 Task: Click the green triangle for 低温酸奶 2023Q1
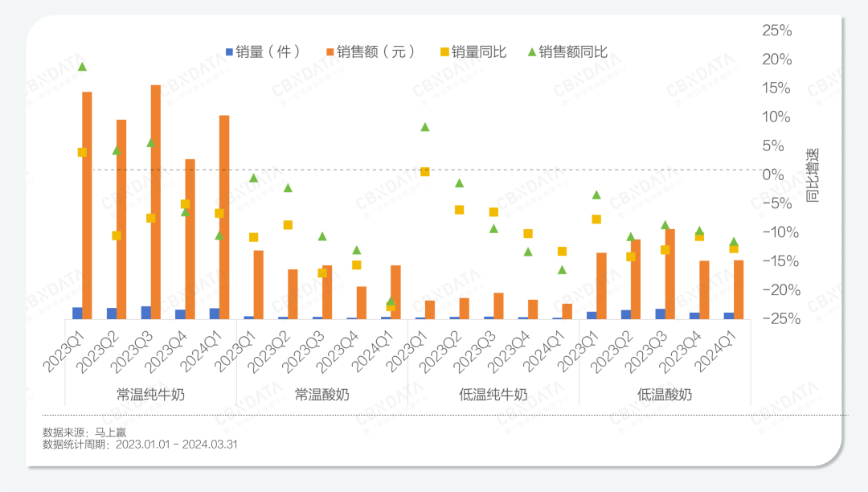596,195
